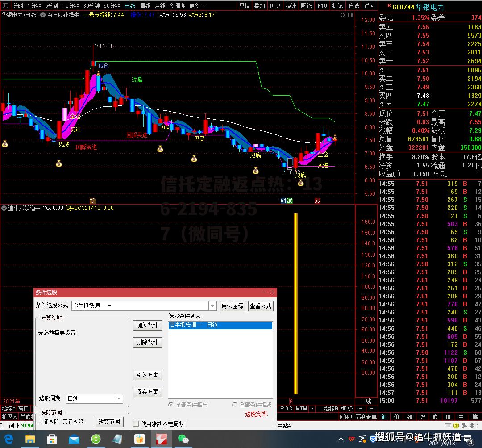Minimize the 条件选股 dialog
The image size is (482, 448).
[x=264, y=292]
